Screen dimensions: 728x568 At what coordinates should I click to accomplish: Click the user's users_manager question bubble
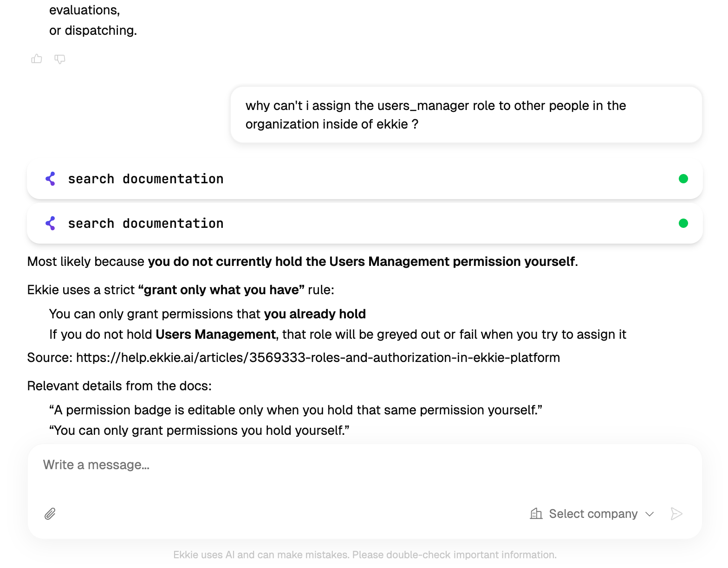pyautogui.click(x=466, y=115)
